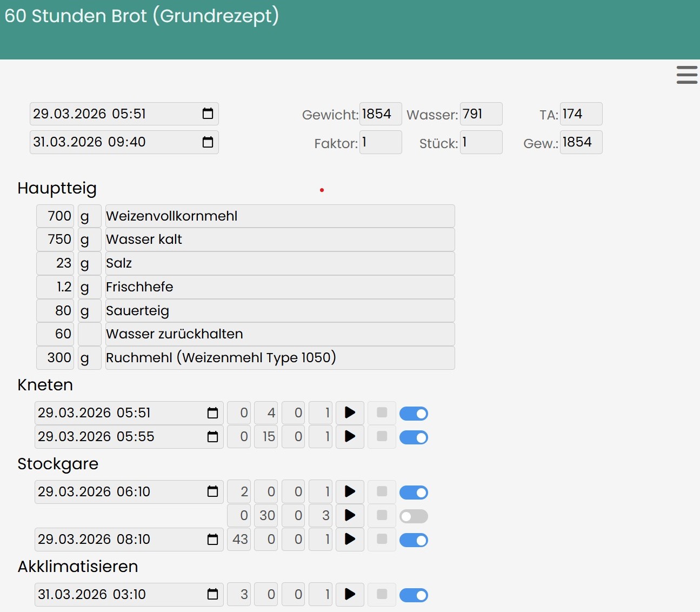
Task: Select the Faktor input field
Action: [380, 143]
